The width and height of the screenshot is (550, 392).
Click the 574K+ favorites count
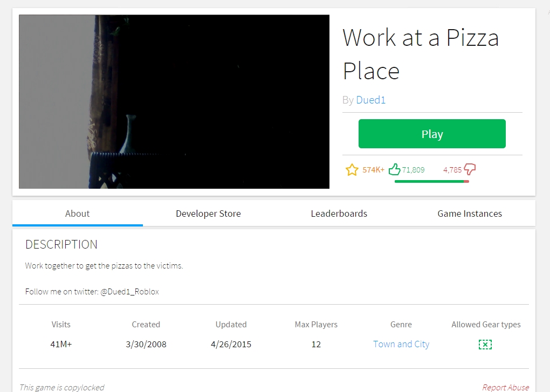(x=373, y=170)
